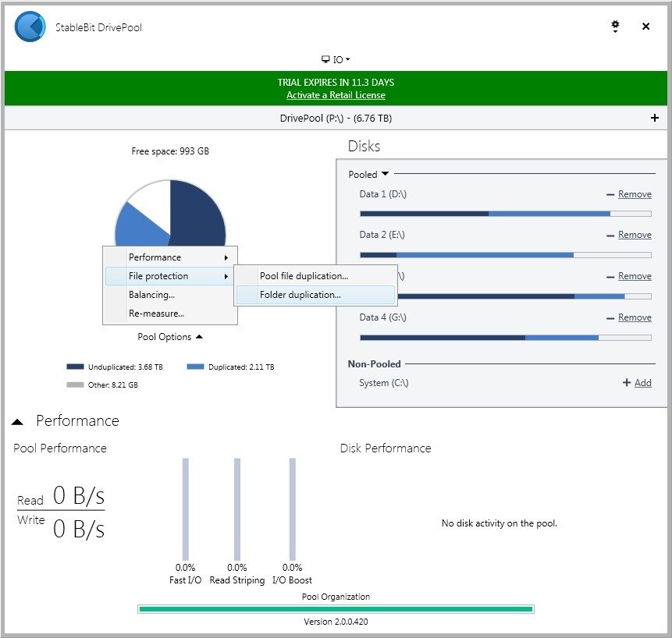Open the settings gear menu
Screen dimensions: 672x638
click(x=615, y=26)
